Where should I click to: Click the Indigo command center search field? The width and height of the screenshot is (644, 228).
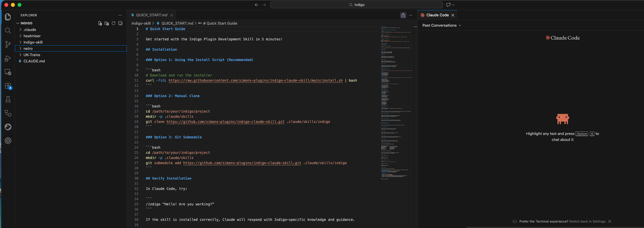click(x=357, y=5)
